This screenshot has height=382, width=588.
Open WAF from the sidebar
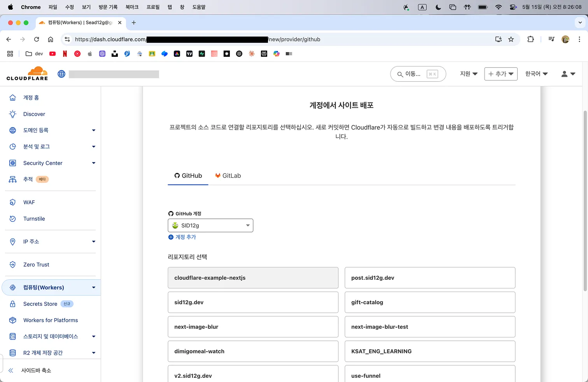coord(29,202)
